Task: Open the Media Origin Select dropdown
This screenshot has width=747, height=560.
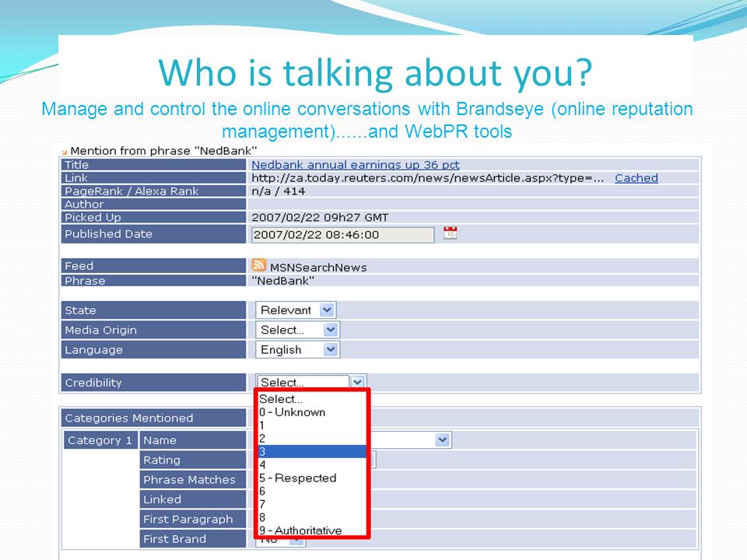Action: [298, 330]
